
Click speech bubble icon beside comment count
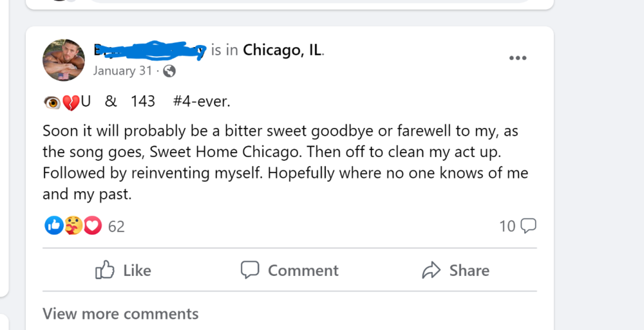pos(528,226)
